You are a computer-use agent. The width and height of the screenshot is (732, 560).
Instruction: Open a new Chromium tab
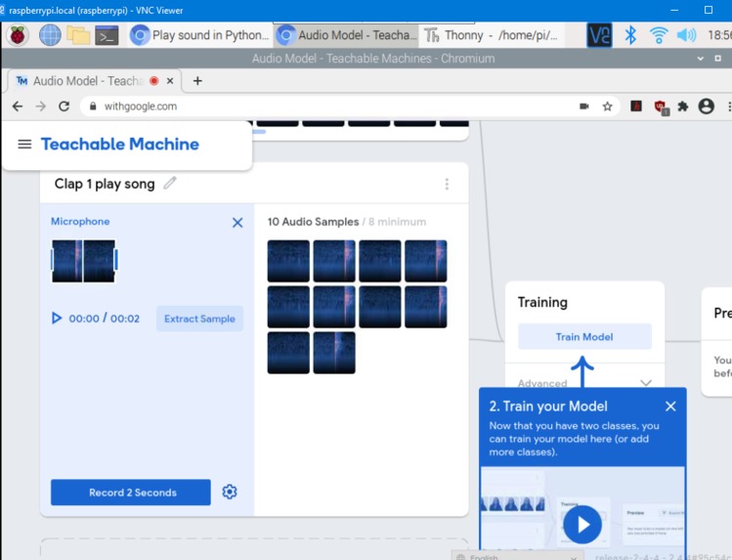pos(197,81)
